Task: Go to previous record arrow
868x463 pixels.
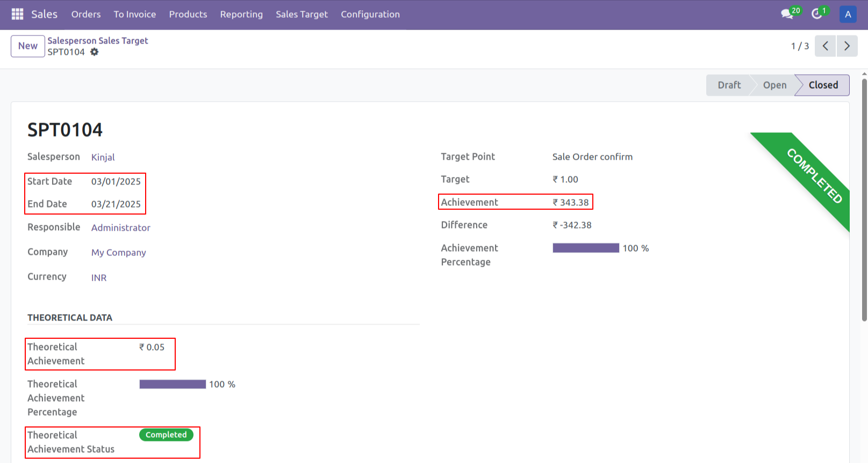Action: 825,46
